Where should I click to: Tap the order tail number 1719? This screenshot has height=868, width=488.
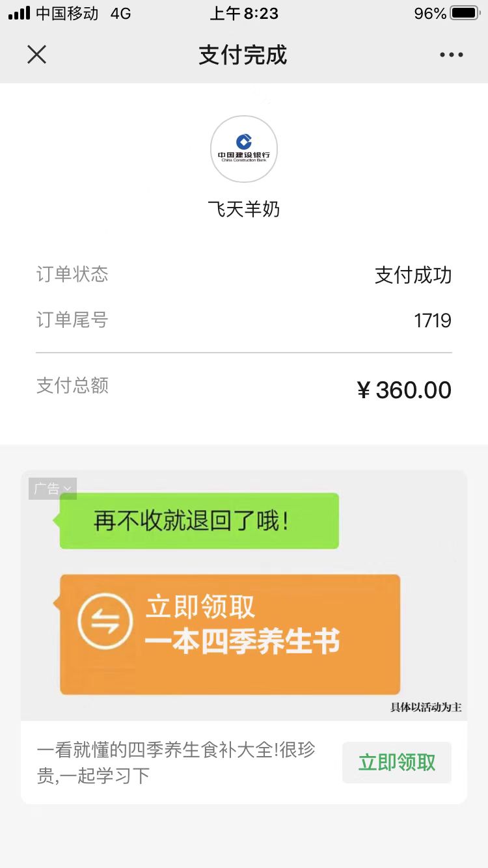coord(433,321)
